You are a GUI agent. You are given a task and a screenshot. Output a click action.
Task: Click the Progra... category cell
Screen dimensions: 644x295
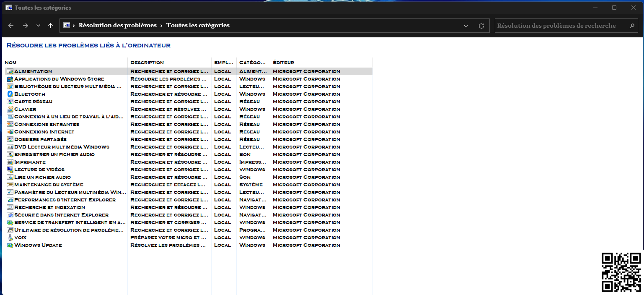tap(253, 230)
